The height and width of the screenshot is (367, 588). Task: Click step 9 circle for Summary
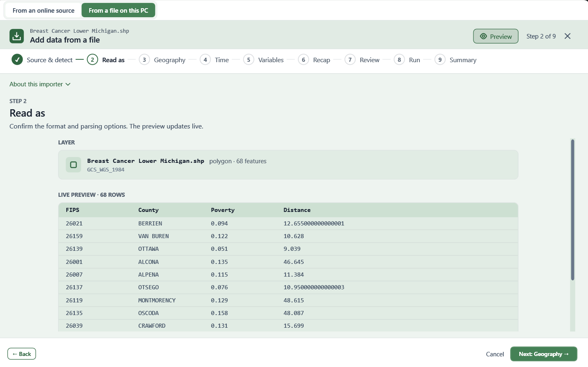coord(440,60)
